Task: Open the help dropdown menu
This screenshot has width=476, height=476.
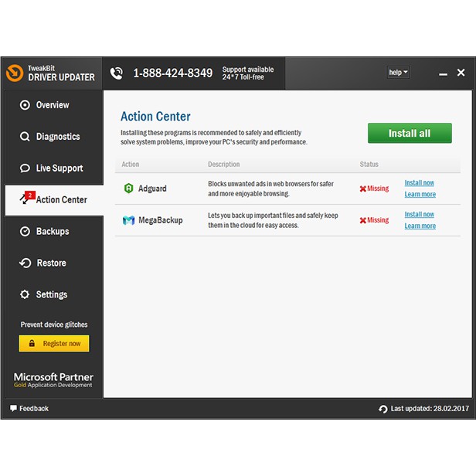Action: coord(398,73)
